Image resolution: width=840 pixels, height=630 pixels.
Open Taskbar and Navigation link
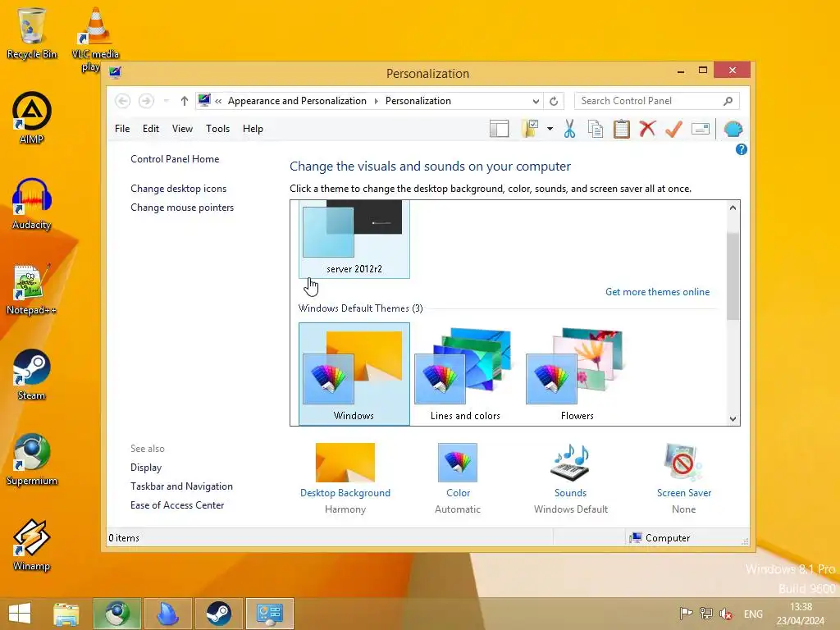pos(181,486)
